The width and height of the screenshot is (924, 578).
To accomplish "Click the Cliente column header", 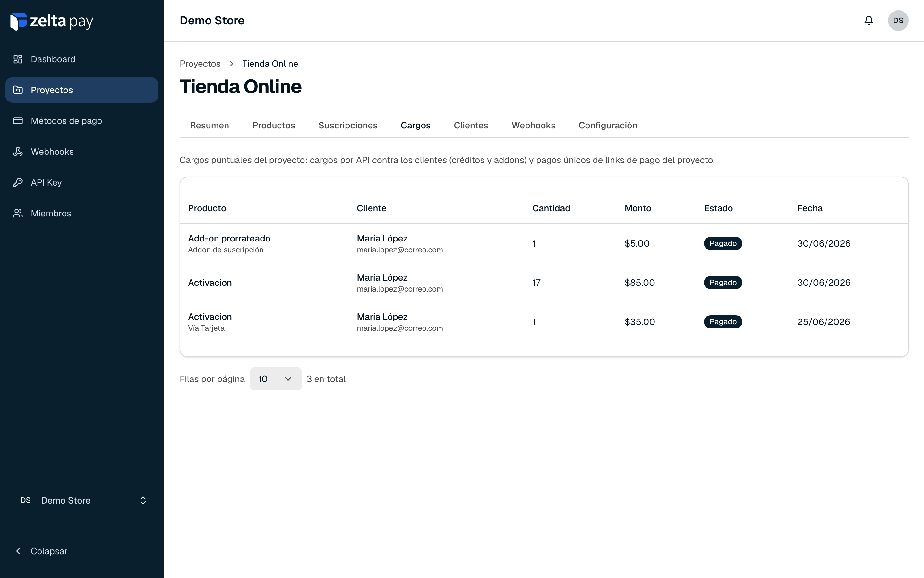I will point(372,208).
